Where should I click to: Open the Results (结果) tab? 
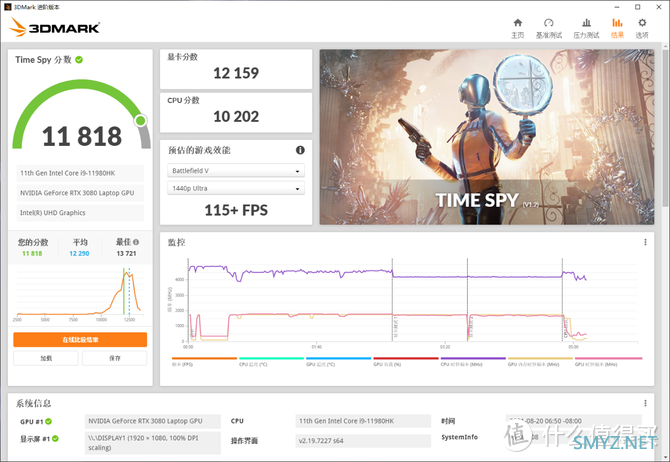617,28
